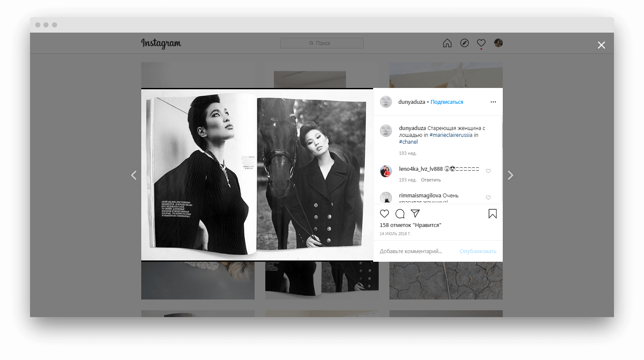Viewport: 644px width, 360px height.
Task: Open dunyaduza avatar beside caption
Action: click(386, 130)
